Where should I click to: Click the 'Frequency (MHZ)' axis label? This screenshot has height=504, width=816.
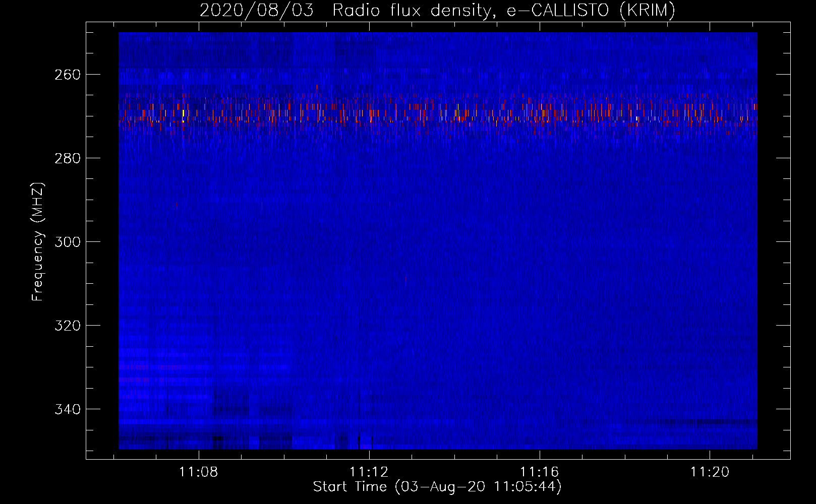[38, 241]
